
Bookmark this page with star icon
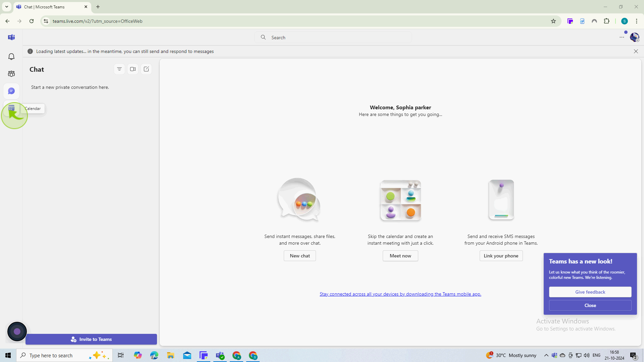(x=553, y=21)
